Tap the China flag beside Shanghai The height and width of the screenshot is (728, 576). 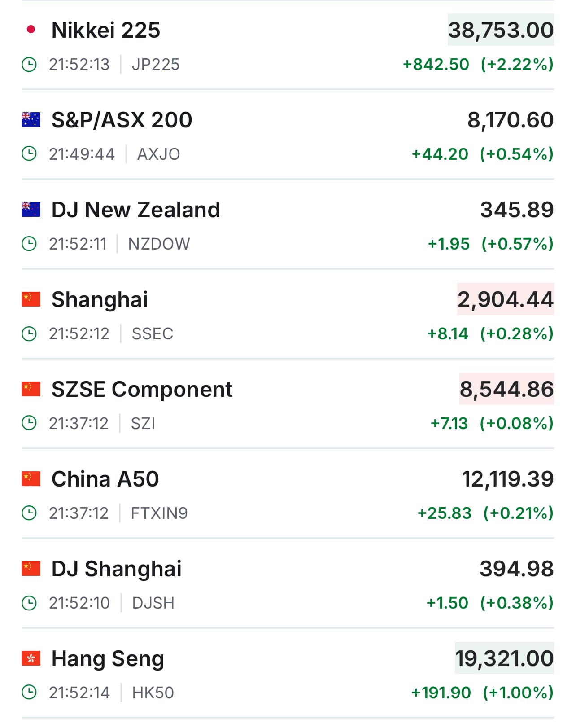point(31,299)
